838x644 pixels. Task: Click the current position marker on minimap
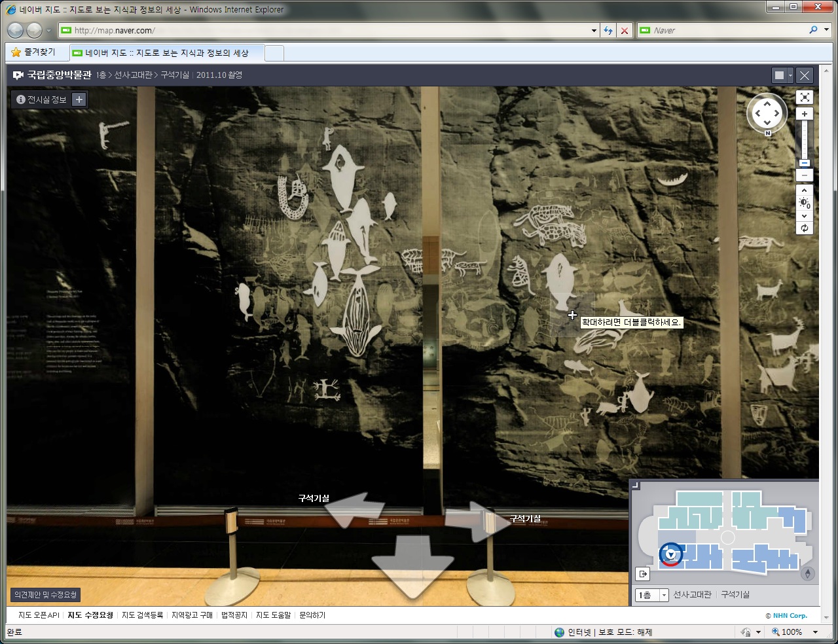670,555
